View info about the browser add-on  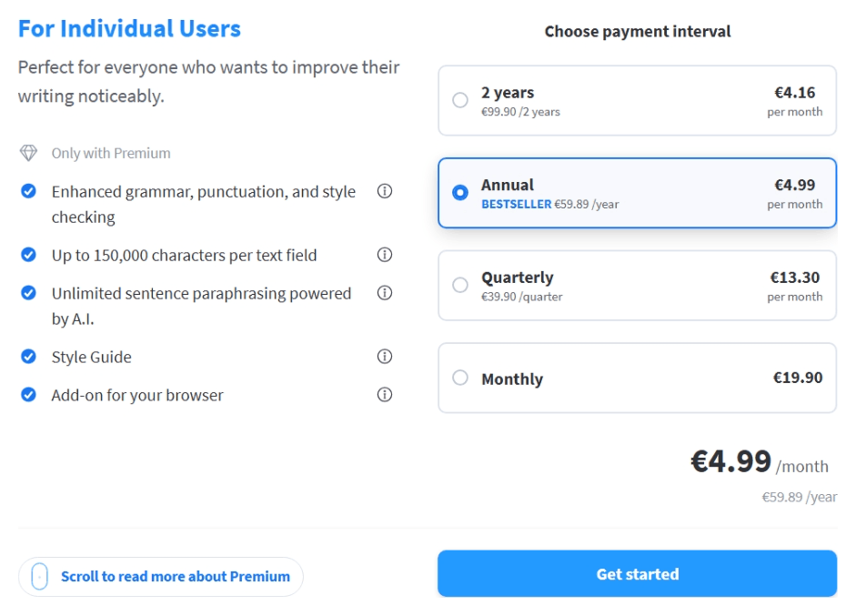tap(384, 395)
